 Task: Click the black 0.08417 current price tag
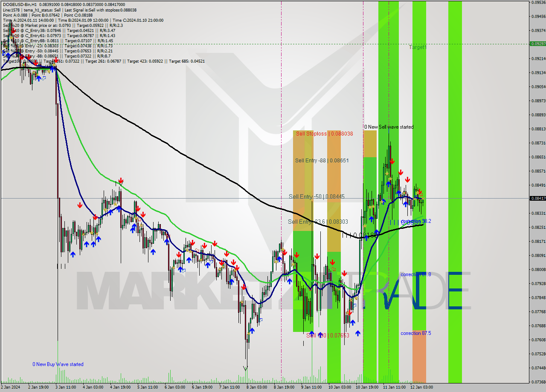[x=537, y=198]
